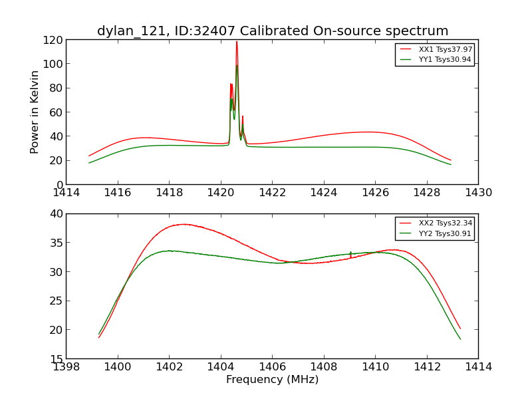Click x-axis tick label '1430'
Image resolution: width=532 pixels, height=399 pixels.
tap(478, 193)
